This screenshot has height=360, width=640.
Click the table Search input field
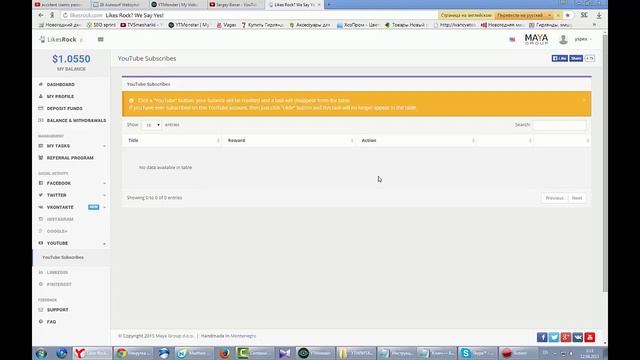pyautogui.click(x=559, y=125)
